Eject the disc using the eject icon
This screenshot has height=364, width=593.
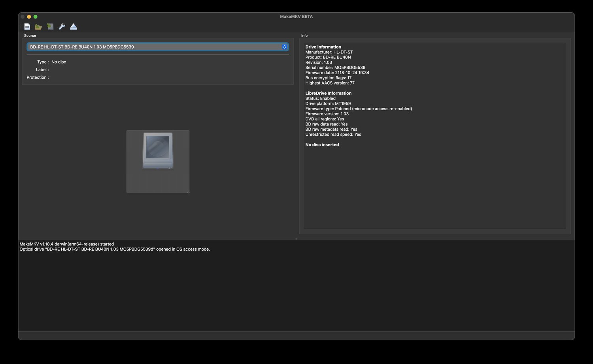click(74, 26)
